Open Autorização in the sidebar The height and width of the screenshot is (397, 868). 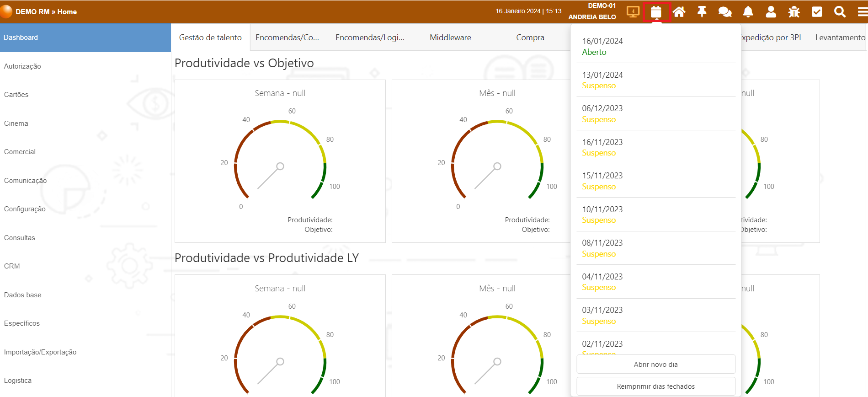click(x=85, y=66)
